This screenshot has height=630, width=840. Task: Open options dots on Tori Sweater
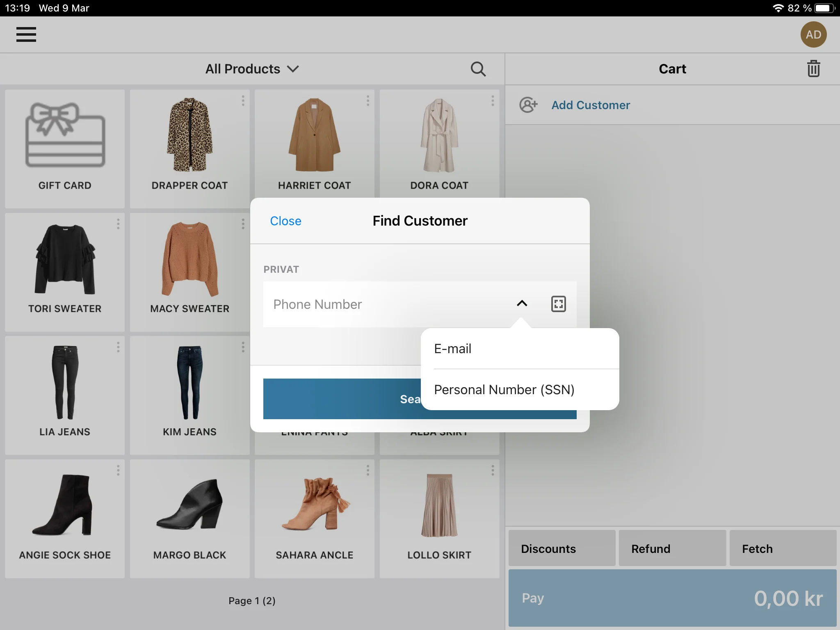point(118,224)
